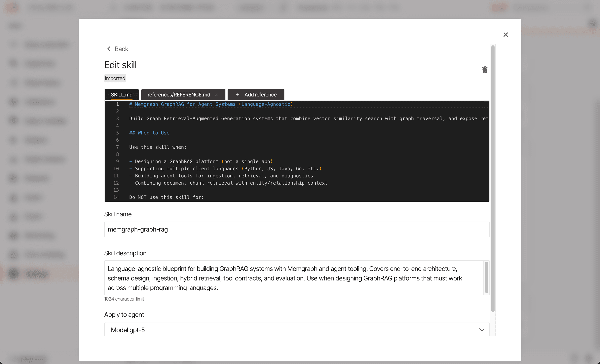Click the dialog's vertical scrollbar
The image size is (600, 364).
point(493,178)
